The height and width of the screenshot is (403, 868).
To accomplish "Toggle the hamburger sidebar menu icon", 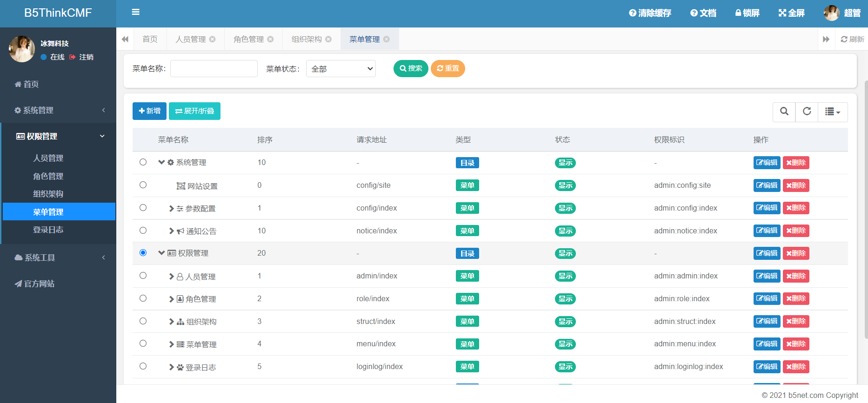I will coord(135,12).
